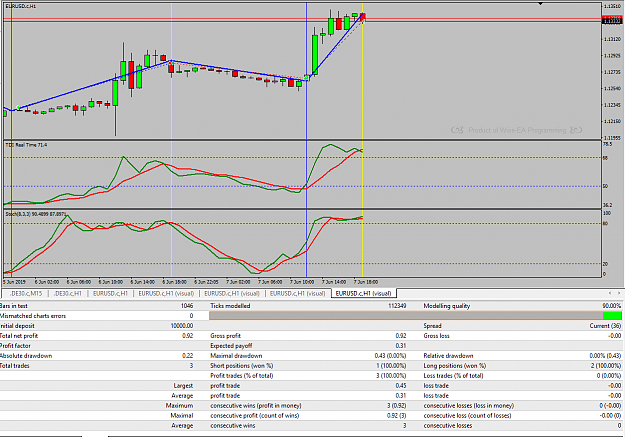Image resolution: width=625 pixels, height=437 pixels.
Task: Switch to the .DE30.c,M15 chart tab
Action: tap(26, 293)
